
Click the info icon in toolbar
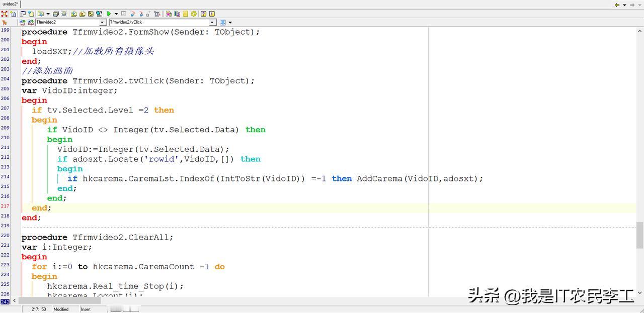coord(212,14)
